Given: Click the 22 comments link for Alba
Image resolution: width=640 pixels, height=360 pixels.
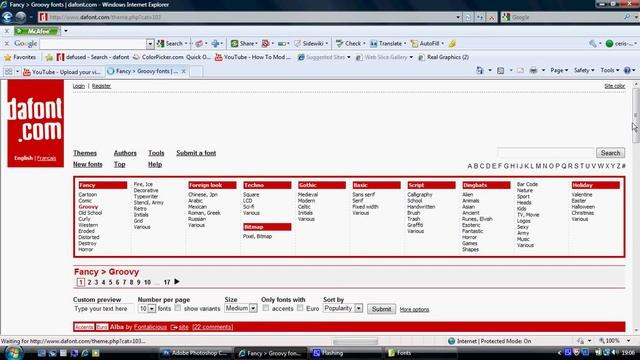Looking at the screenshot, I should tap(212, 327).
